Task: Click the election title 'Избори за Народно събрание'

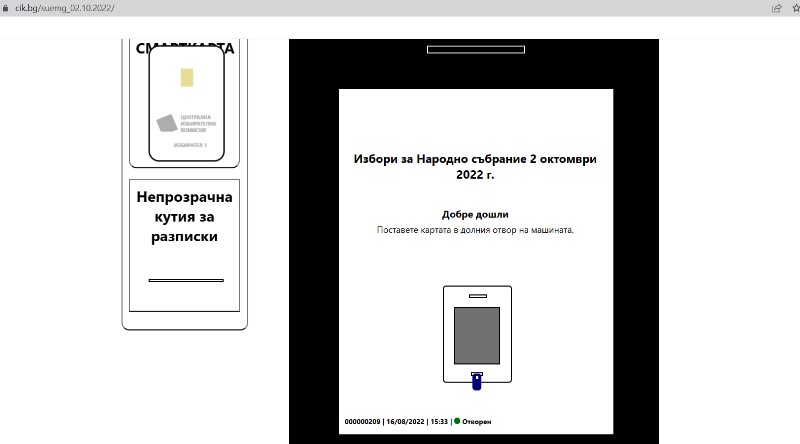Action: tap(475, 167)
